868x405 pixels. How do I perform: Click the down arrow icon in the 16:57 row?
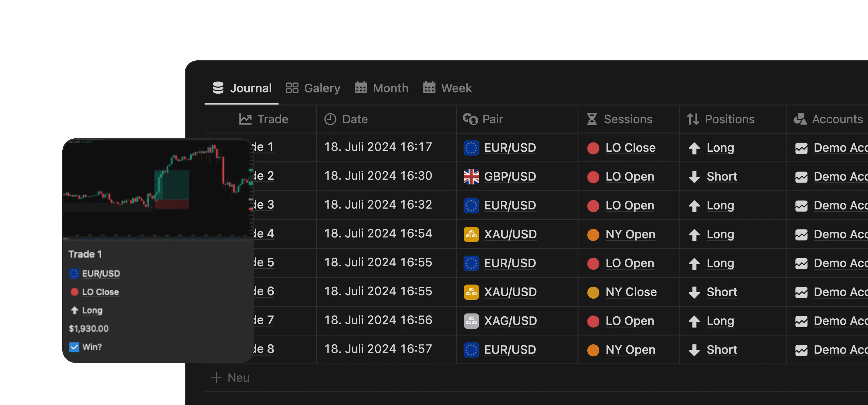pyautogui.click(x=694, y=350)
